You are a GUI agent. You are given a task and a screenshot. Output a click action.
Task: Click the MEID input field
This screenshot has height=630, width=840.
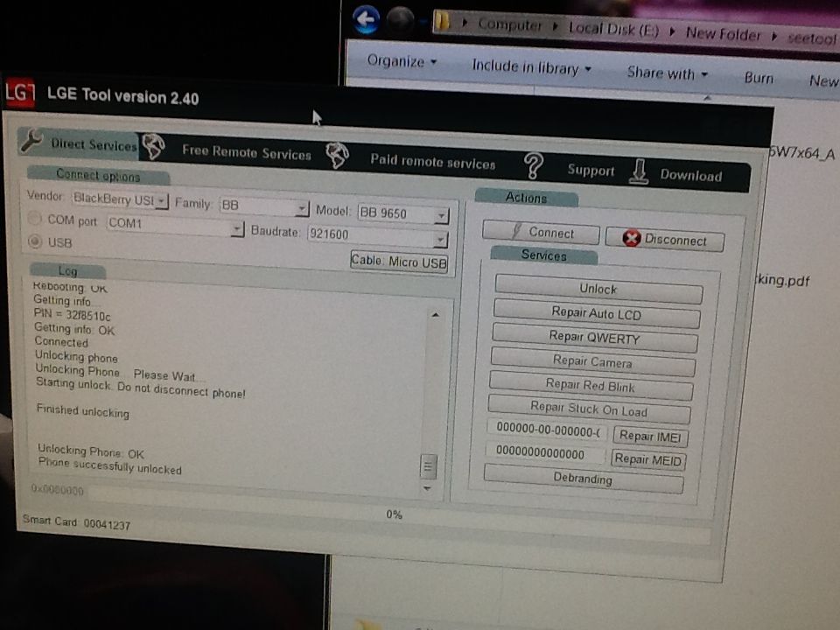coord(546,452)
